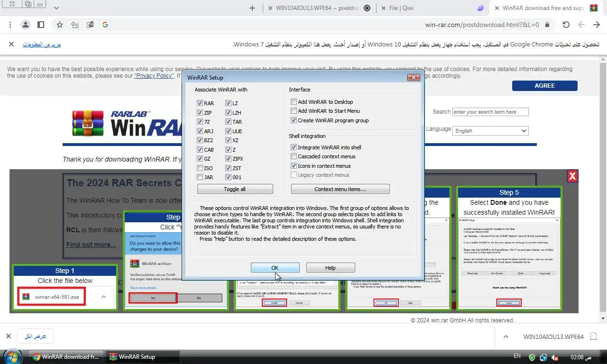This screenshot has height=364, width=607.
Task: Open the Privacy Policy link
Action: [x=154, y=76]
